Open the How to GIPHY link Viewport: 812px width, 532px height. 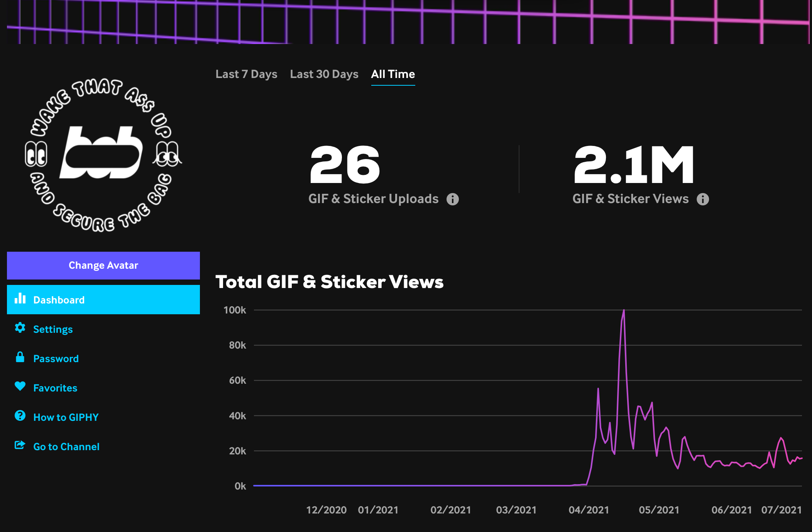(x=66, y=417)
